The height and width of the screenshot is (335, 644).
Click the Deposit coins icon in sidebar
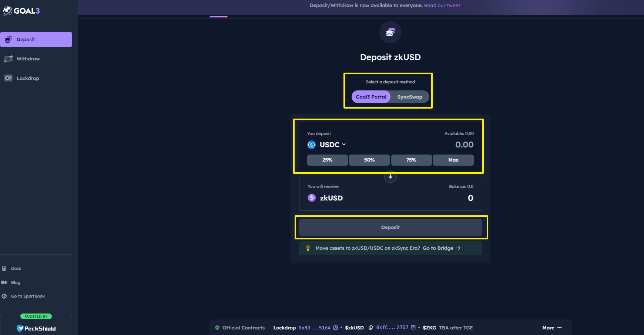[x=8, y=39]
